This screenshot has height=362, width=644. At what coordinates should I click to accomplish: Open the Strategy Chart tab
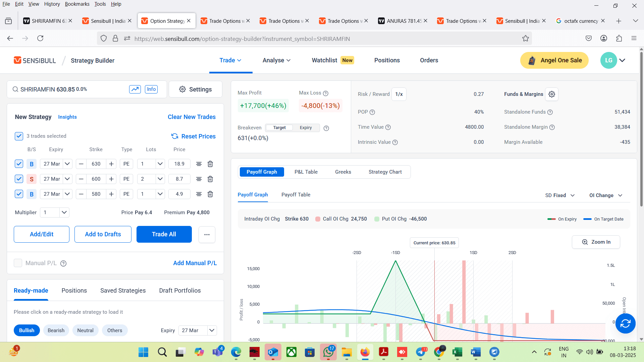tap(385, 172)
